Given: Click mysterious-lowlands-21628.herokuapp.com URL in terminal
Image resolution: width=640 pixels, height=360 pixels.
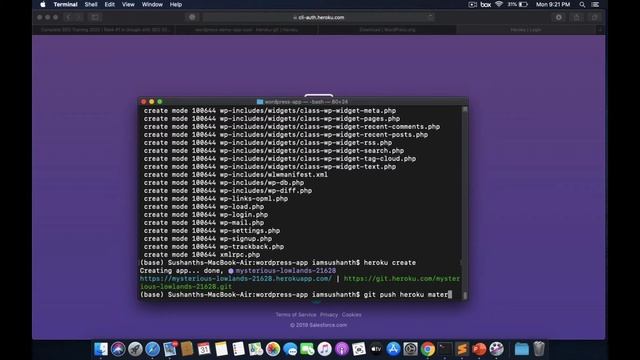Looking at the screenshot, I should pyautogui.click(x=236, y=279).
